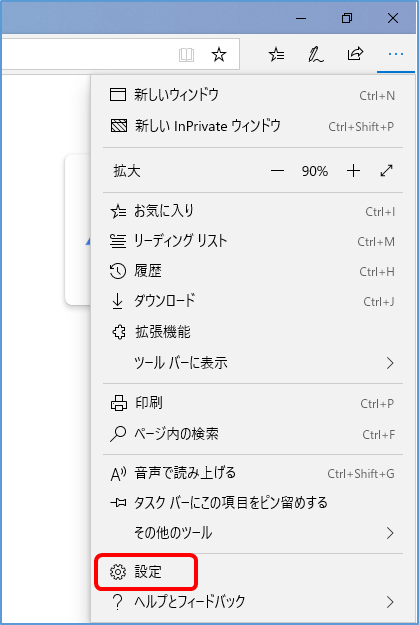Expand ヘルプとフィードバック submenu
The height and width of the screenshot is (625, 419).
(x=253, y=601)
